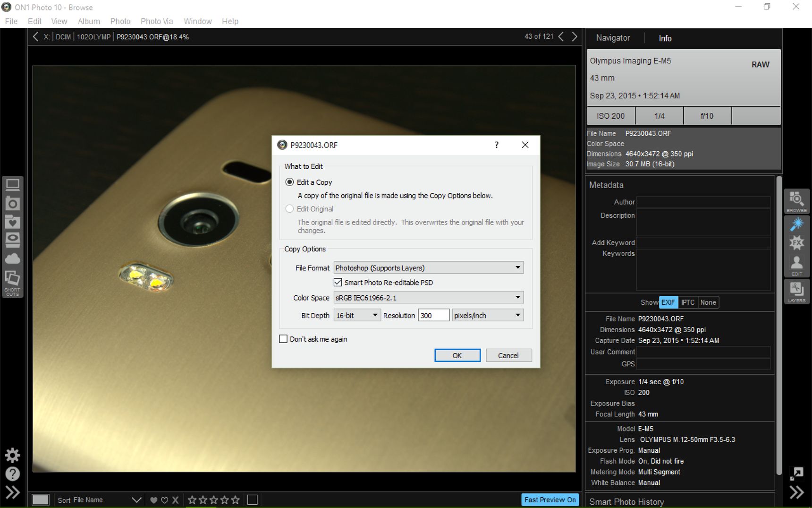
Task: Collapse the right panel with double chevron
Action: coord(797,492)
